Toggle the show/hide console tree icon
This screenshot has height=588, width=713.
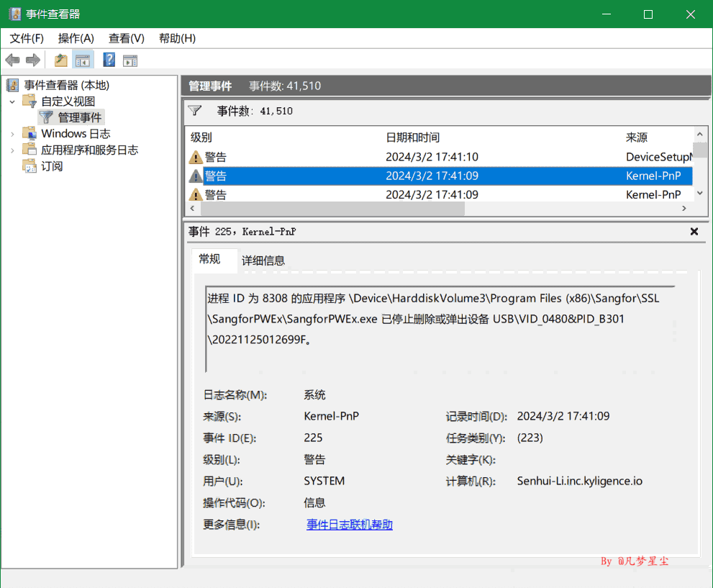83,60
